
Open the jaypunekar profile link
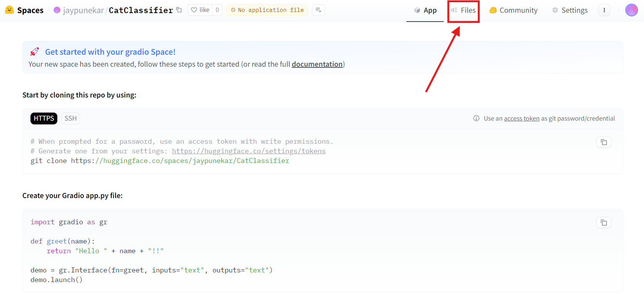[83, 10]
